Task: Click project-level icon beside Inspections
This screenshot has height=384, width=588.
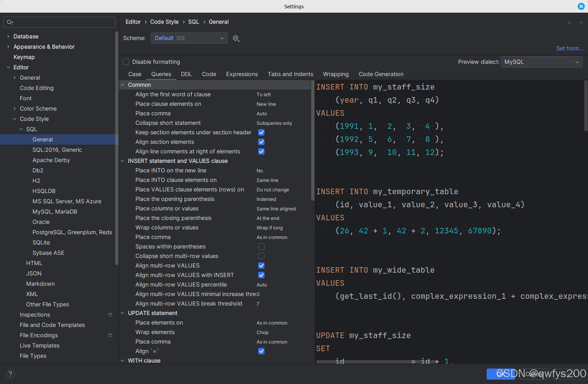Action: [x=110, y=315]
